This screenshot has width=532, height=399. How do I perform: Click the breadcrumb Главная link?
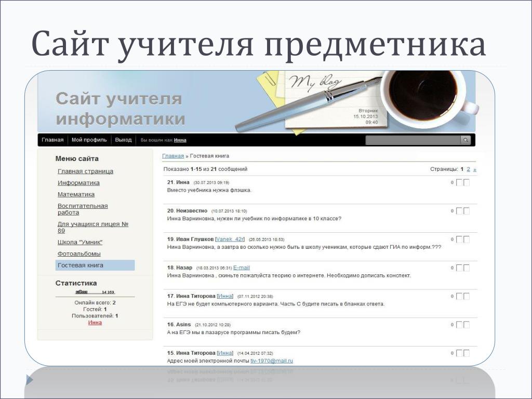[x=173, y=156]
